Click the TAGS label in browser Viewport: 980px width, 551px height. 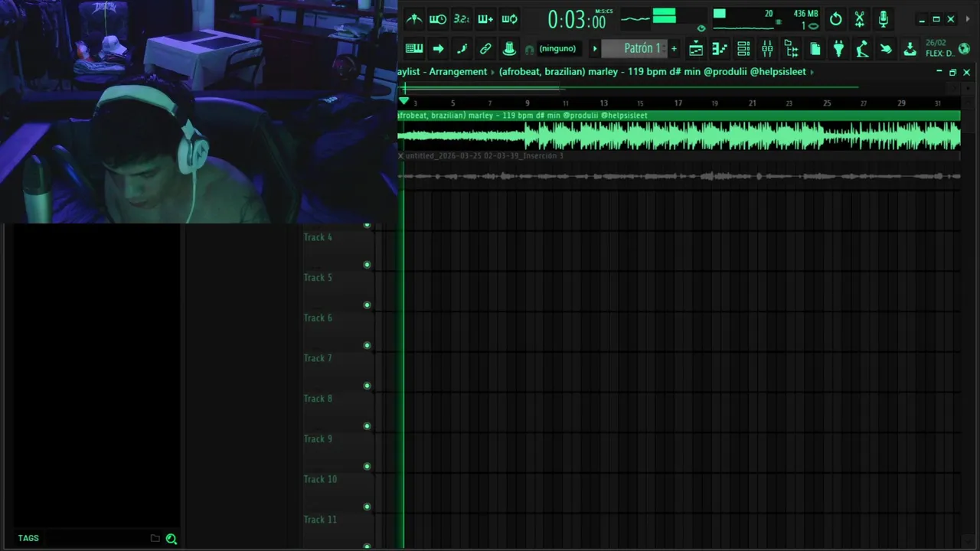pos(28,538)
